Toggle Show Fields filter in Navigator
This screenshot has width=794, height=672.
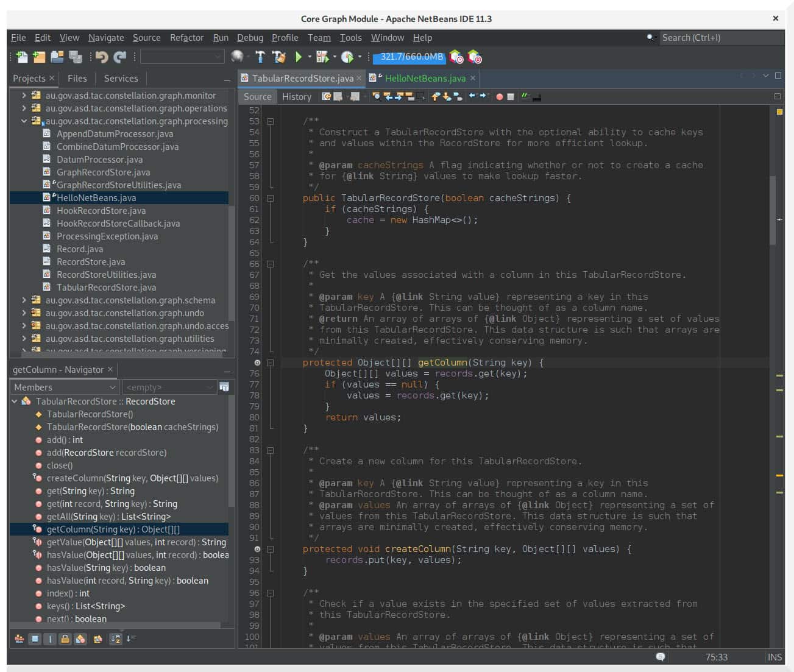click(35, 638)
